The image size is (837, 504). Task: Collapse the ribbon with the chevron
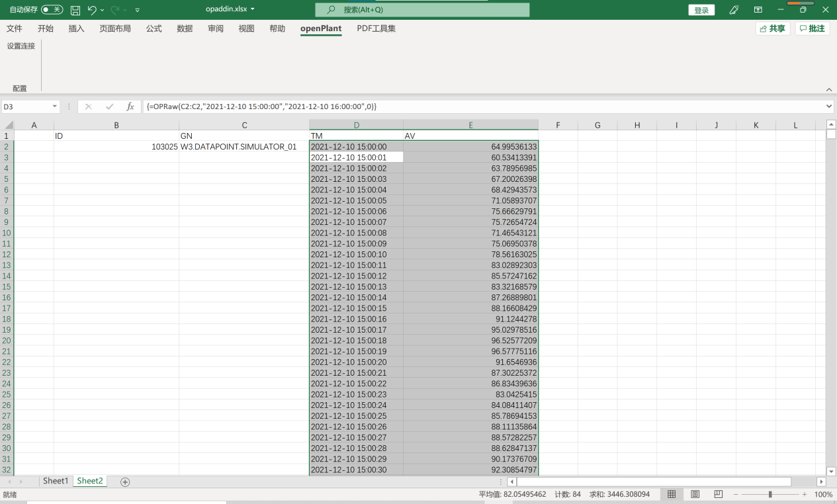[829, 89]
